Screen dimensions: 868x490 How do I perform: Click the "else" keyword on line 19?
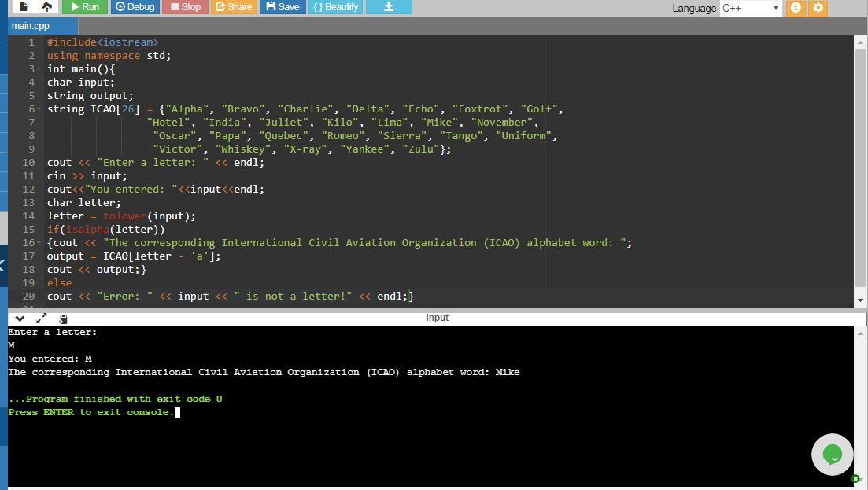coord(59,283)
